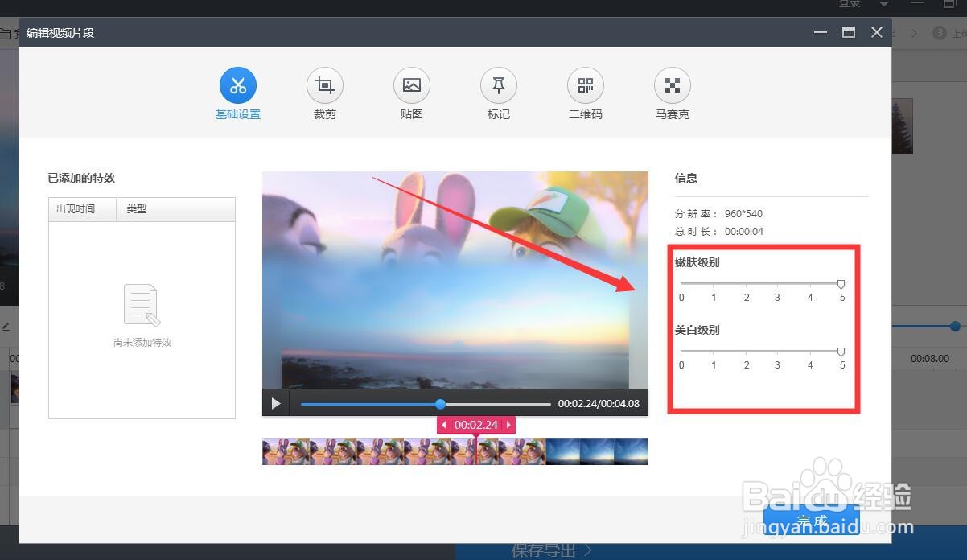967x560 pixels.
Task: Click the 基础设置 tab label
Action: [238, 115]
